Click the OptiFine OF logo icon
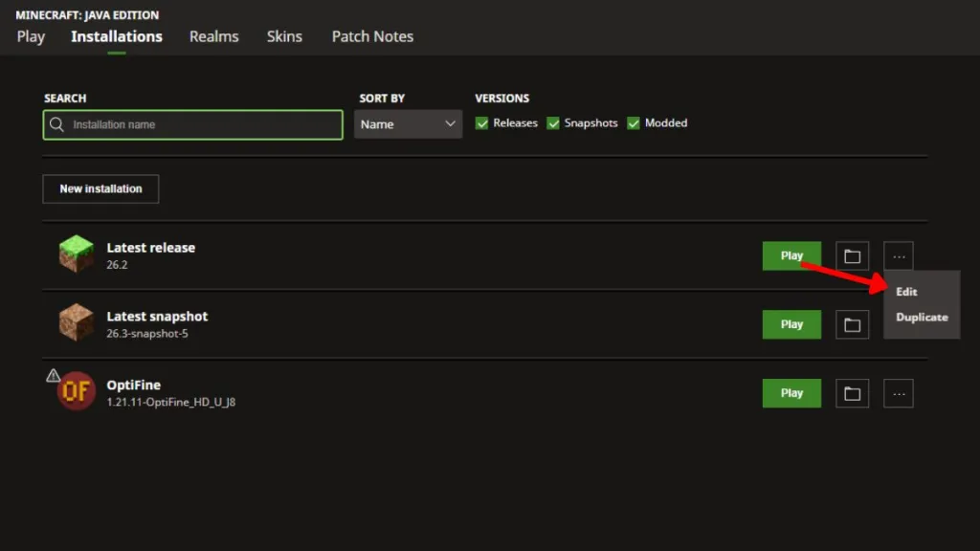The width and height of the screenshot is (980, 551). click(77, 391)
